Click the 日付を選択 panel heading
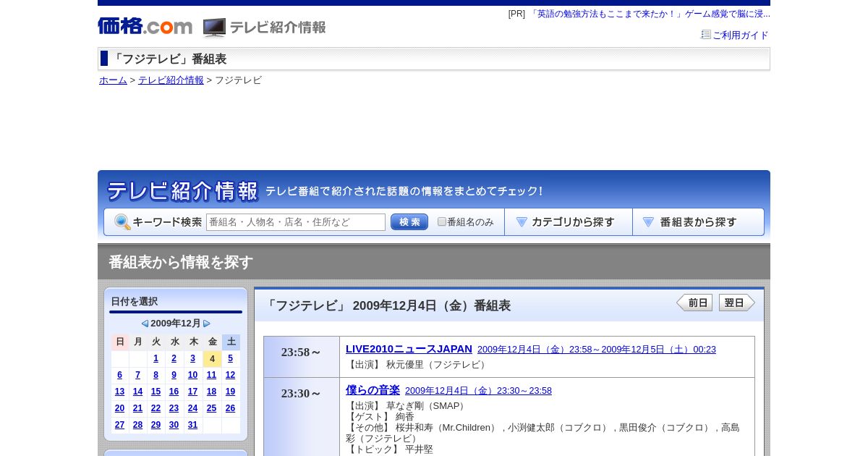The height and width of the screenshot is (456, 868). click(x=134, y=302)
